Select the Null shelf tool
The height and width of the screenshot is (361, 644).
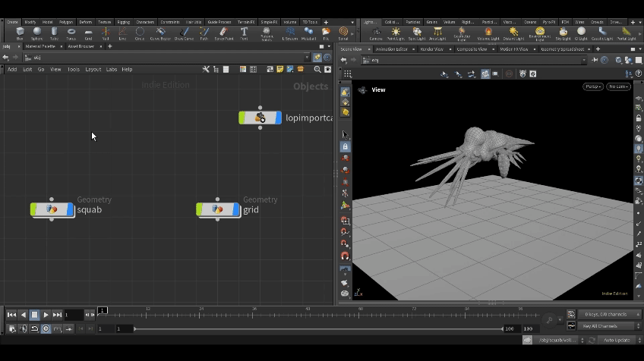[106, 33]
